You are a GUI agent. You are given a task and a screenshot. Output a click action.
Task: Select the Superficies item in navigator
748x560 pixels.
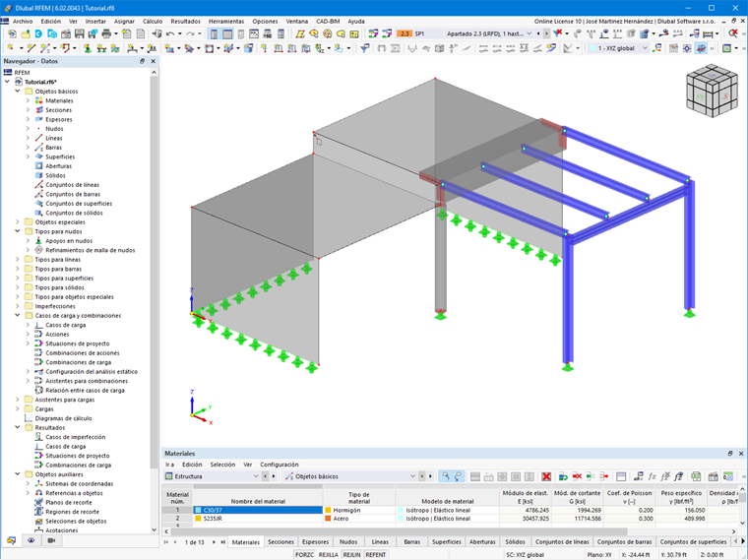coord(60,156)
